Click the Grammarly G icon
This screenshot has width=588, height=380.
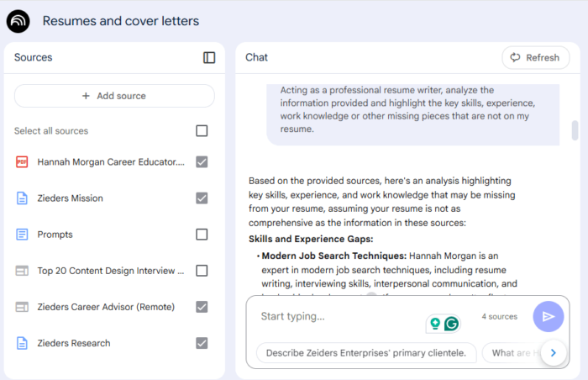[452, 324]
